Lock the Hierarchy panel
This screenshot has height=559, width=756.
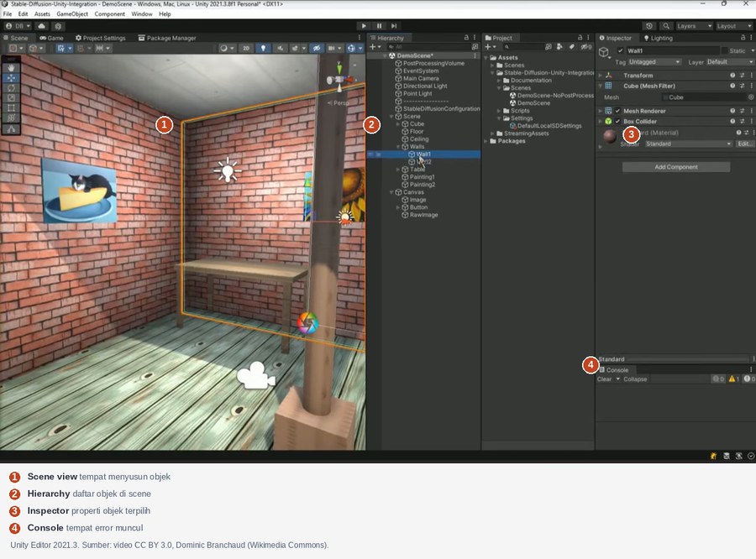coord(466,38)
